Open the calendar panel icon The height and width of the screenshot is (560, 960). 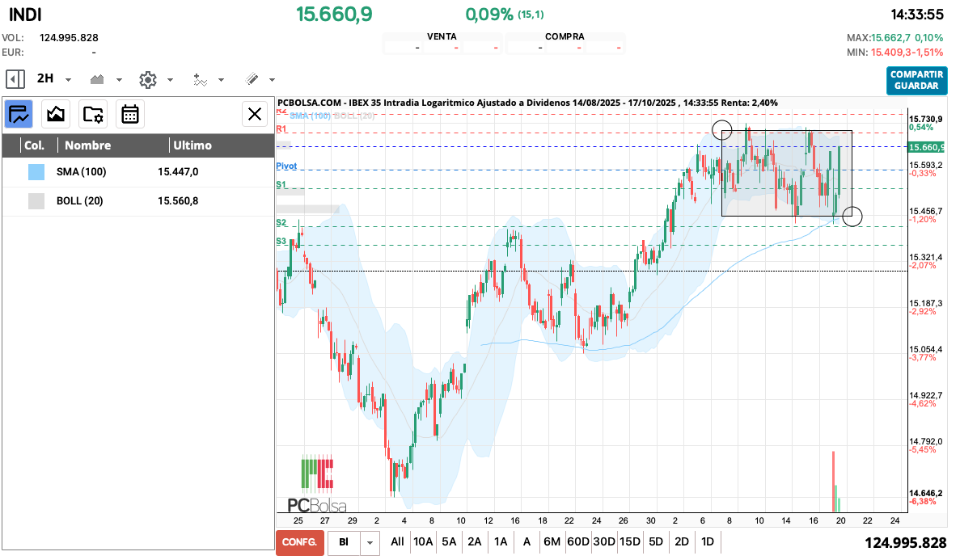tap(130, 114)
